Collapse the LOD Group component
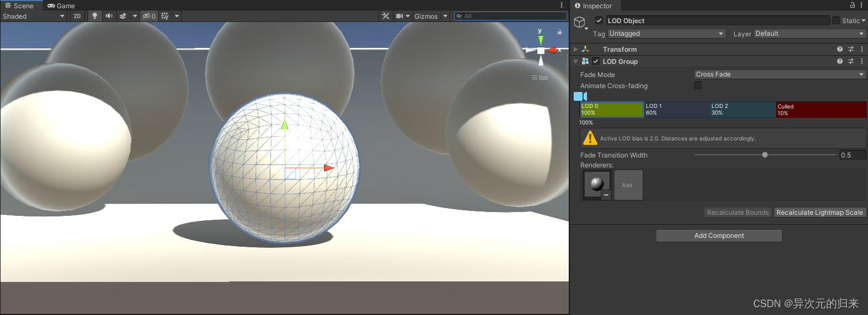Image resolution: width=868 pixels, height=315 pixels. (x=576, y=61)
